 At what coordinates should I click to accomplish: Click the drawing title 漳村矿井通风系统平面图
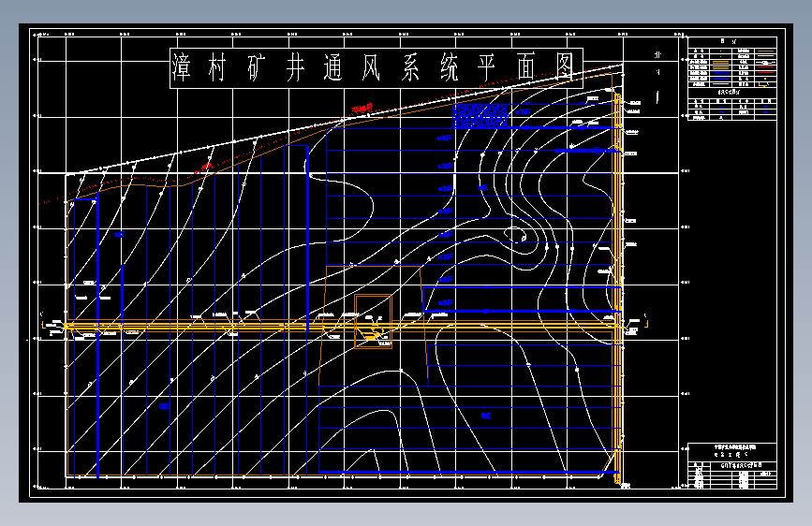click(376, 67)
